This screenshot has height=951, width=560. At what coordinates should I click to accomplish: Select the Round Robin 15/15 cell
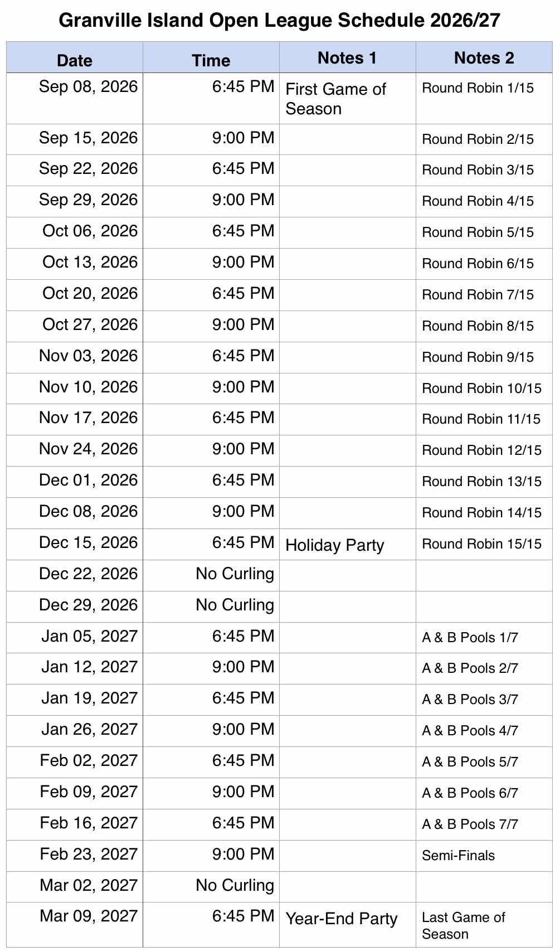484,545
